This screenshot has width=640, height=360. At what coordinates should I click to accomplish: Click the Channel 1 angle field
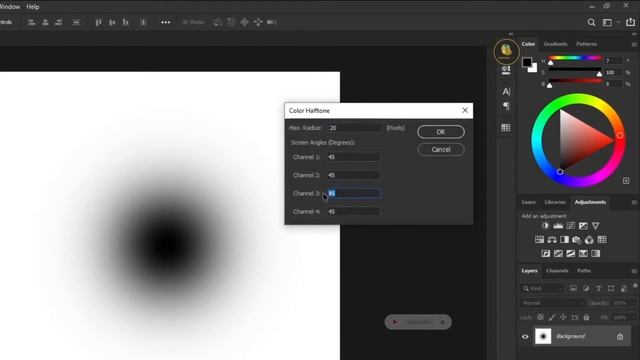[353, 157]
